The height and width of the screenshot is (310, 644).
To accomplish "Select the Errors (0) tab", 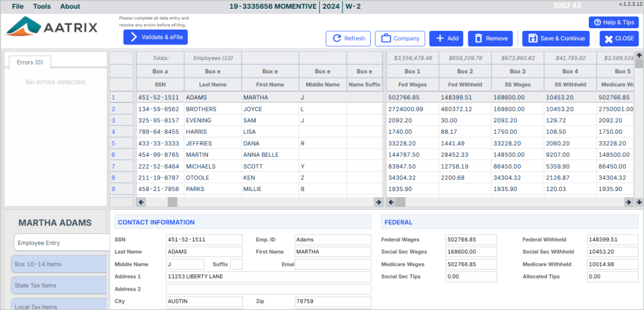I will [30, 62].
